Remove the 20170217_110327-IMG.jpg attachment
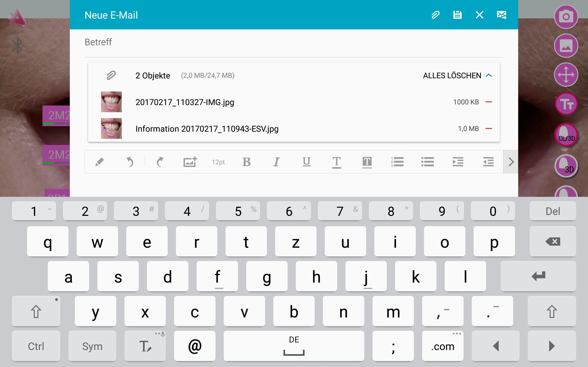 click(489, 102)
